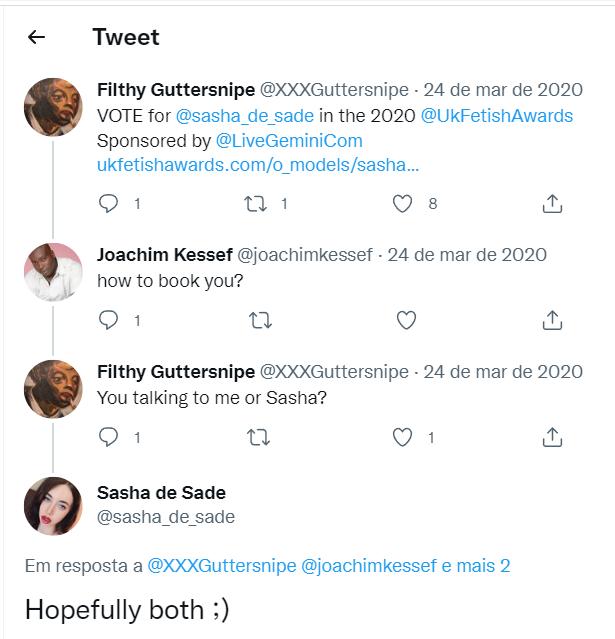The image size is (615, 639).
Task: Retweet the VOTE for sasha_de_sade tweet
Action: coord(257,204)
